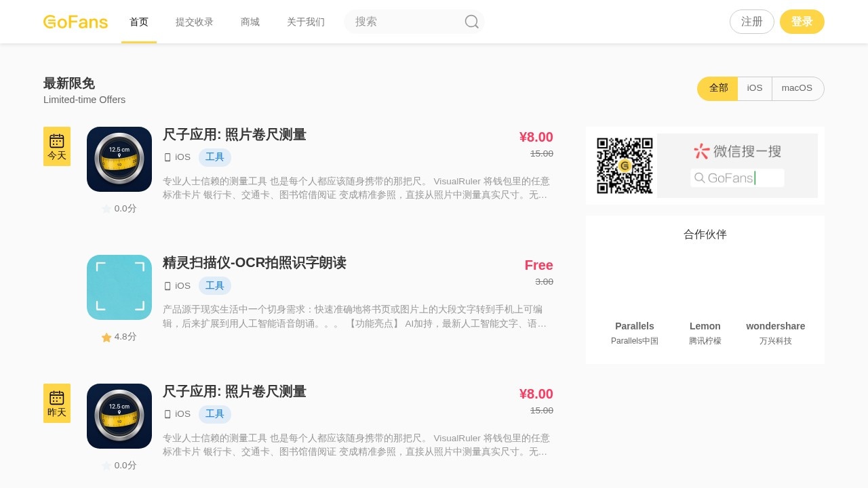Open the 精灵扫描仪 app icon
Viewport: 868px width, 488px height.
tap(119, 287)
